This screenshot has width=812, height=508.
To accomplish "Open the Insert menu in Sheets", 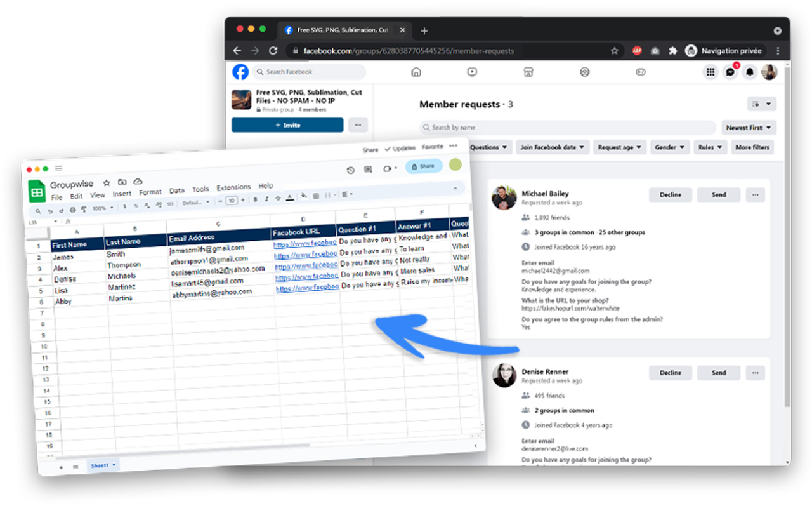I will pyautogui.click(x=122, y=194).
